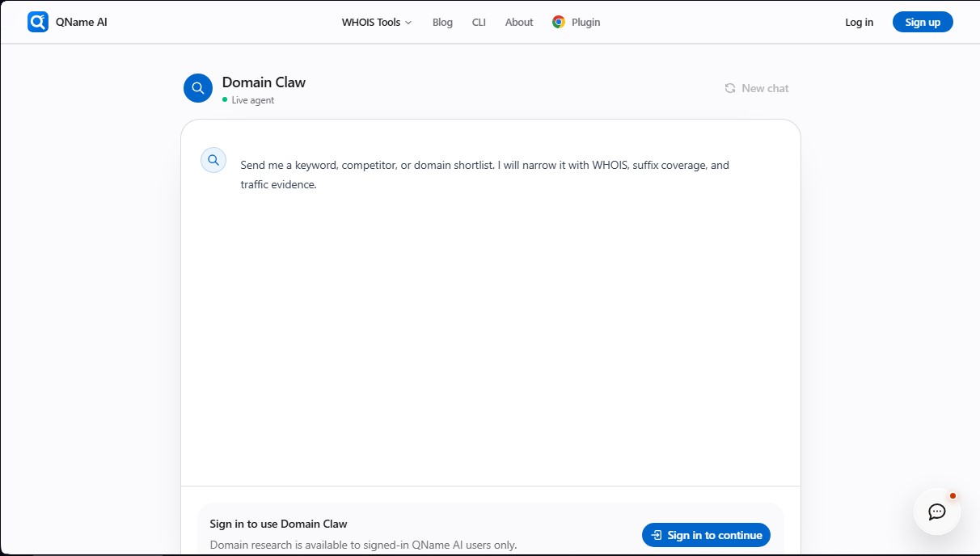Open the chat support bubble icon
The image size is (980, 556).
pyautogui.click(x=937, y=512)
